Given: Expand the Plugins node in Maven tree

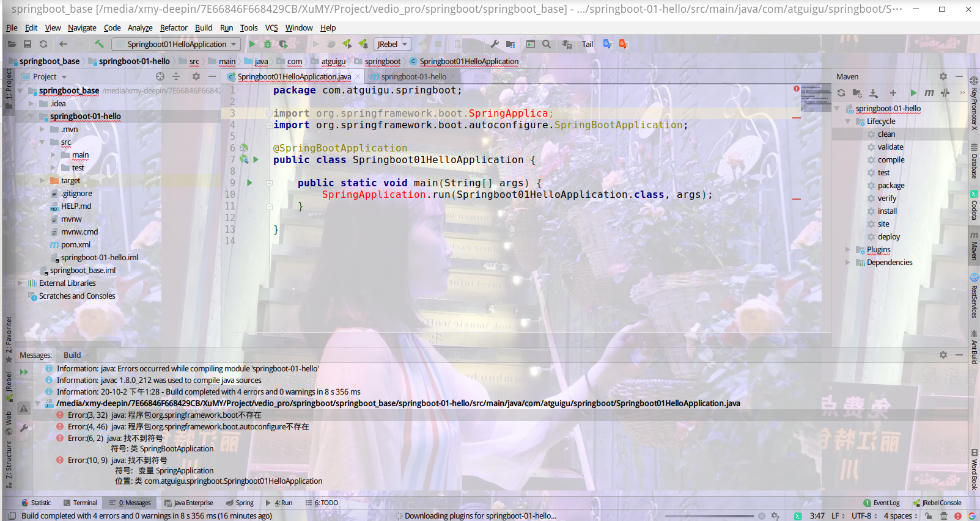Looking at the screenshot, I should [x=848, y=250].
